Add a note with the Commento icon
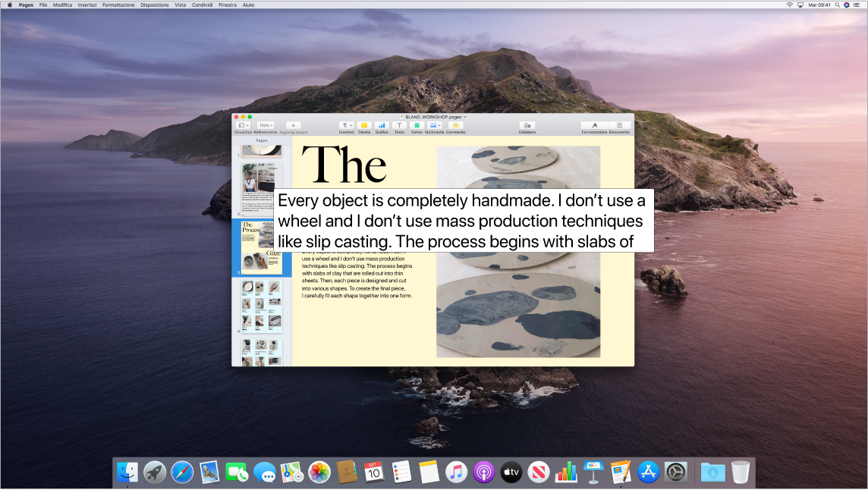Image resolution: width=868 pixels, height=490 pixels. pyautogui.click(x=455, y=125)
